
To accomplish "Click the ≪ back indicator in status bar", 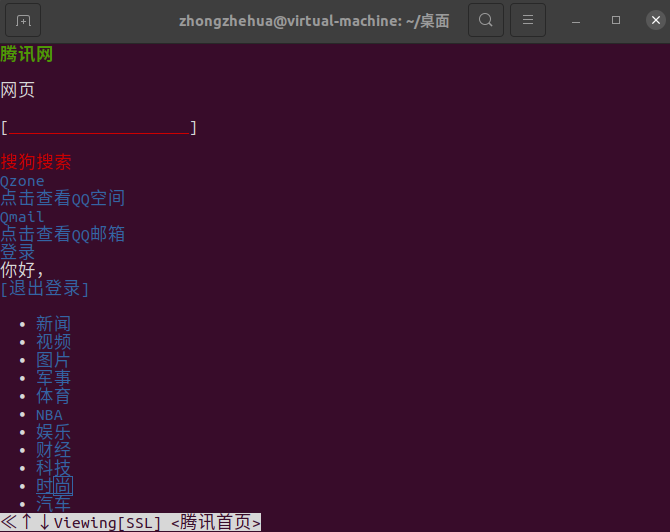I will 9,522.
